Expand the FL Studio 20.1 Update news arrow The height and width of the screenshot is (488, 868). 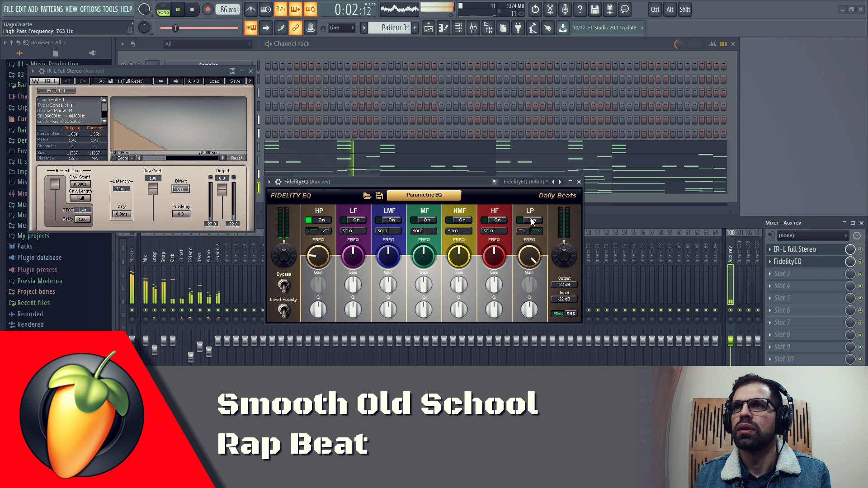(x=642, y=28)
